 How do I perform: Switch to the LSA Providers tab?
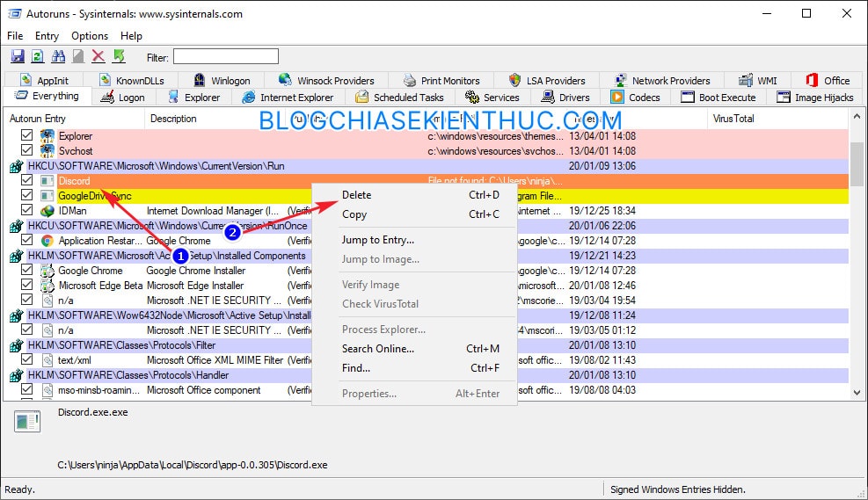click(x=547, y=81)
